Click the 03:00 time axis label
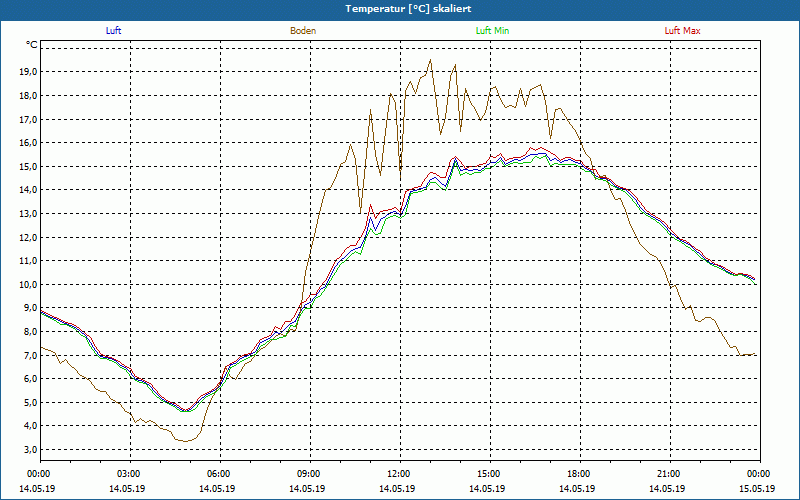Viewport: 800px width, 500px height. (x=130, y=474)
